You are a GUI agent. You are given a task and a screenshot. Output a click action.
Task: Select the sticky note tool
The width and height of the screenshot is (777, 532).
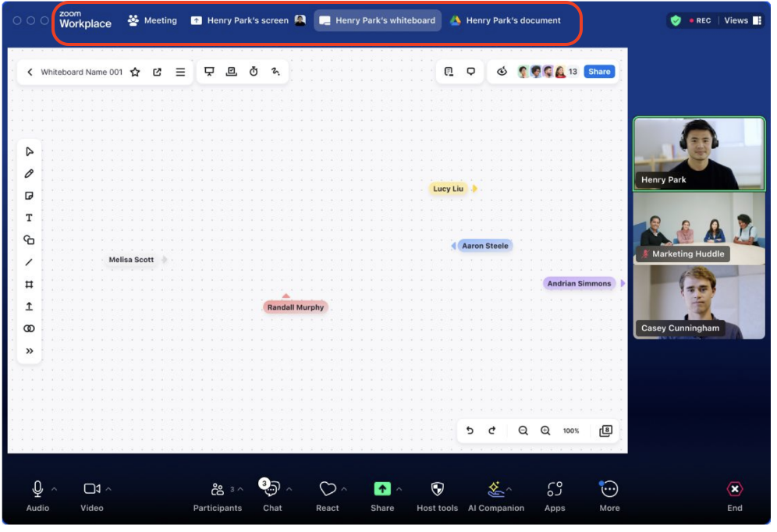tap(29, 196)
